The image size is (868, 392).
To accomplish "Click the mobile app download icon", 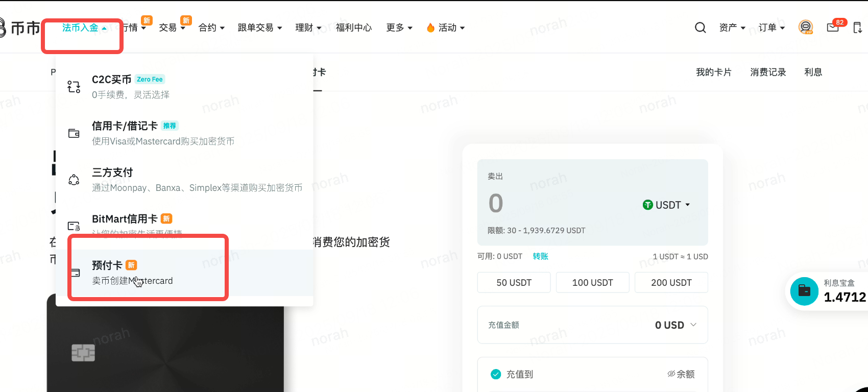I will pyautogui.click(x=857, y=28).
